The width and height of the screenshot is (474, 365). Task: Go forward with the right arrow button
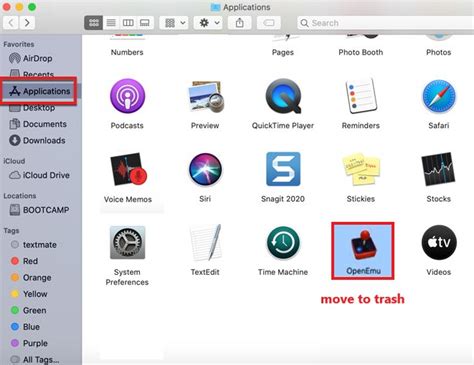point(27,23)
